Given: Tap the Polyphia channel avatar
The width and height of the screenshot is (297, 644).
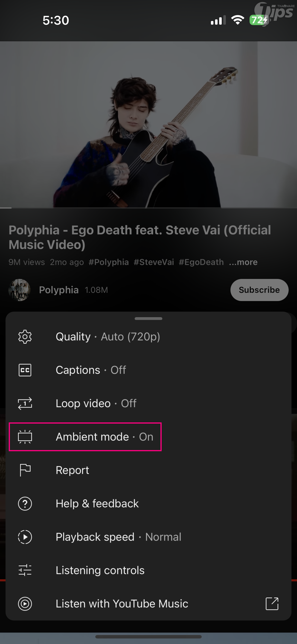Looking at the screenshot, I should pyautogui.click(x=20, y=290).
